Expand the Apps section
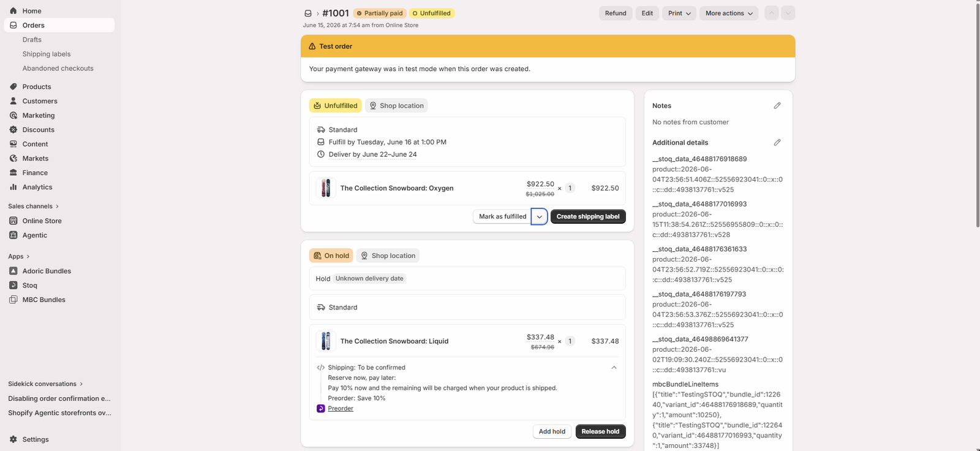Image resolution: width=980 pixels, height=451 pixels. point(18,257)
